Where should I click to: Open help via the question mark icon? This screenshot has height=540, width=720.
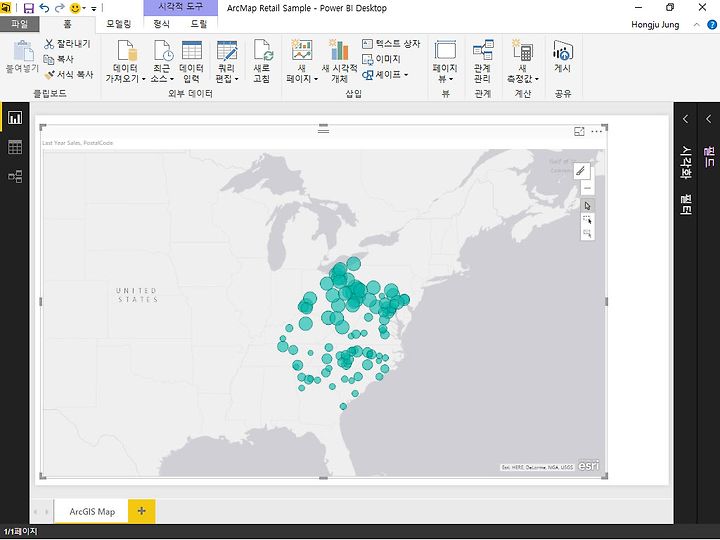pos(712,25)
